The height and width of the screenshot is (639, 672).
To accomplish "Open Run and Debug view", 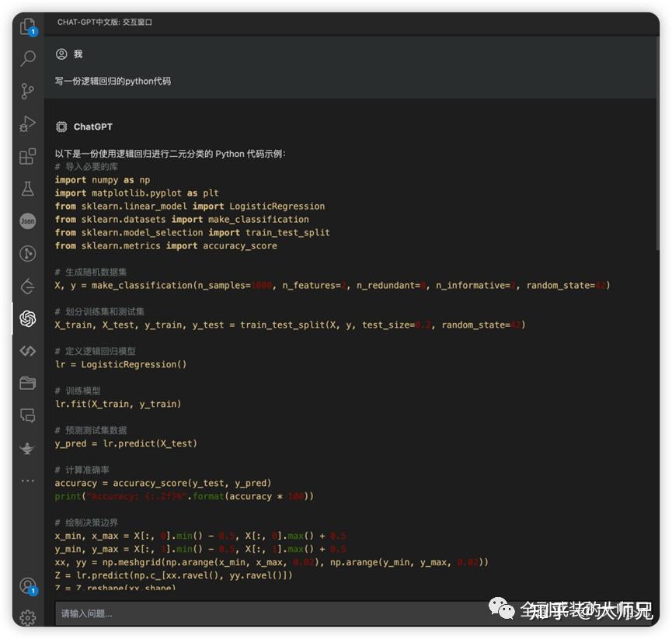I will [x=28, y=123].
